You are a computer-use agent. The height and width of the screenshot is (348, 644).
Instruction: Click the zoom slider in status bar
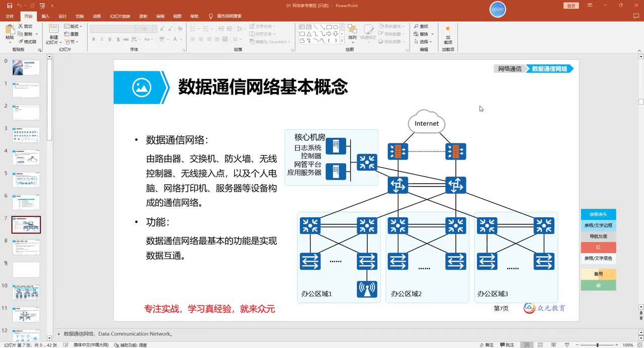click(x=597, y=345)
